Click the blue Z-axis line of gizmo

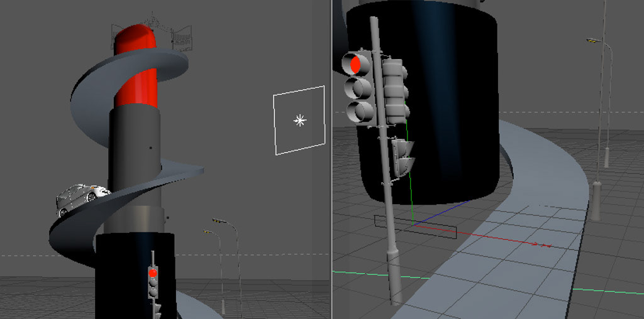(x=443, y=212)
